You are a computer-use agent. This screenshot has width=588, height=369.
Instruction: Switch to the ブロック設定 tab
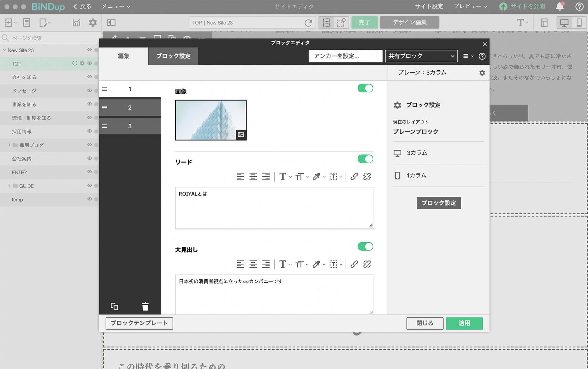(173, 56)
